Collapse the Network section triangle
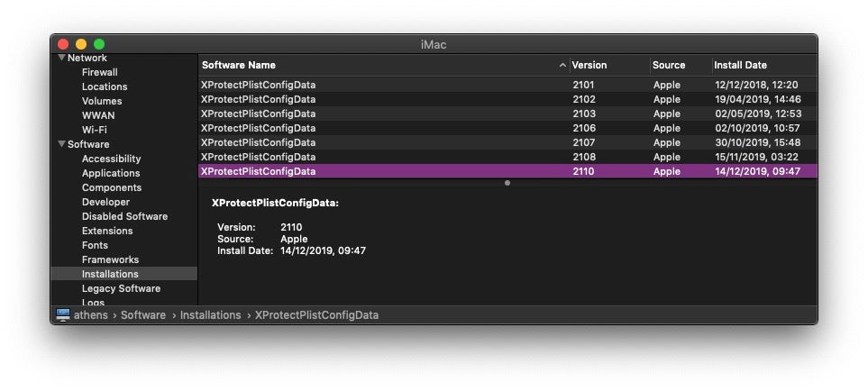Screen dimensions: 868x391 tap(61, 58)
